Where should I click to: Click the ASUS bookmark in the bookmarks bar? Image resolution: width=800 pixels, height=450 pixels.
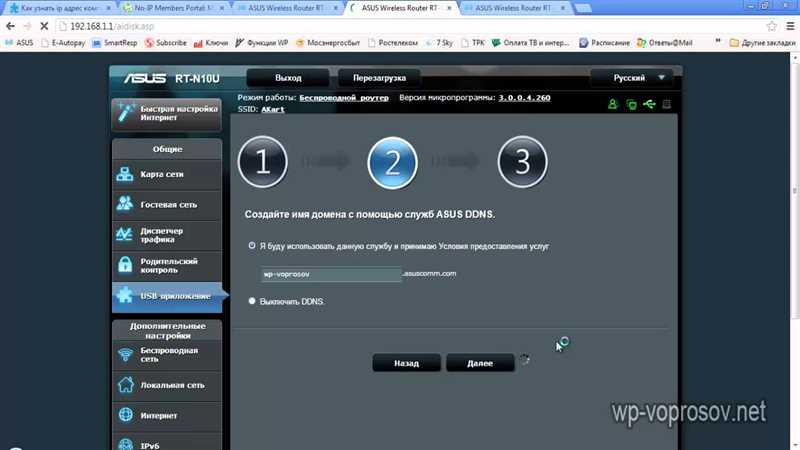(19, 43)
